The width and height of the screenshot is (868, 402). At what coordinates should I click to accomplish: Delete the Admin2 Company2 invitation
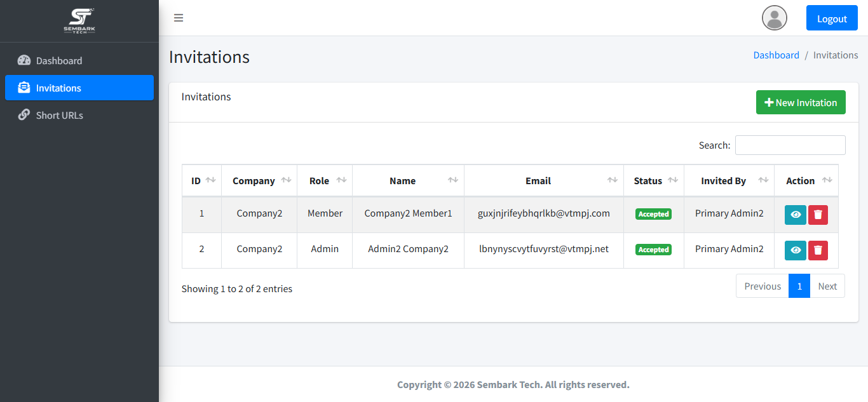818,250
